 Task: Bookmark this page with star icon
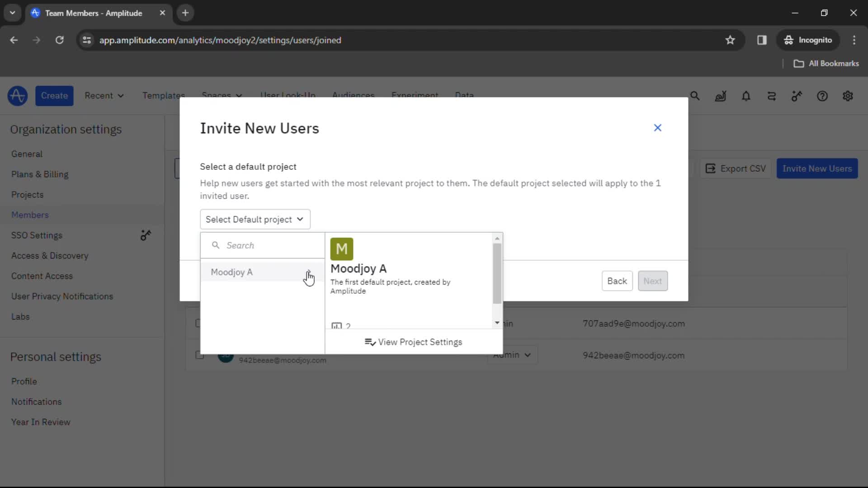click(730, 40)
